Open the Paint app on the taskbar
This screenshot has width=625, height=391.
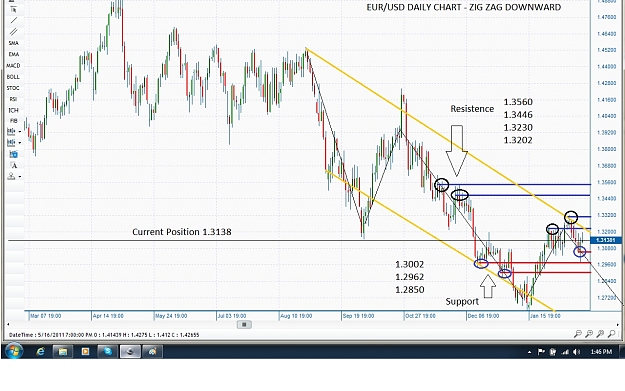(152, 352)
